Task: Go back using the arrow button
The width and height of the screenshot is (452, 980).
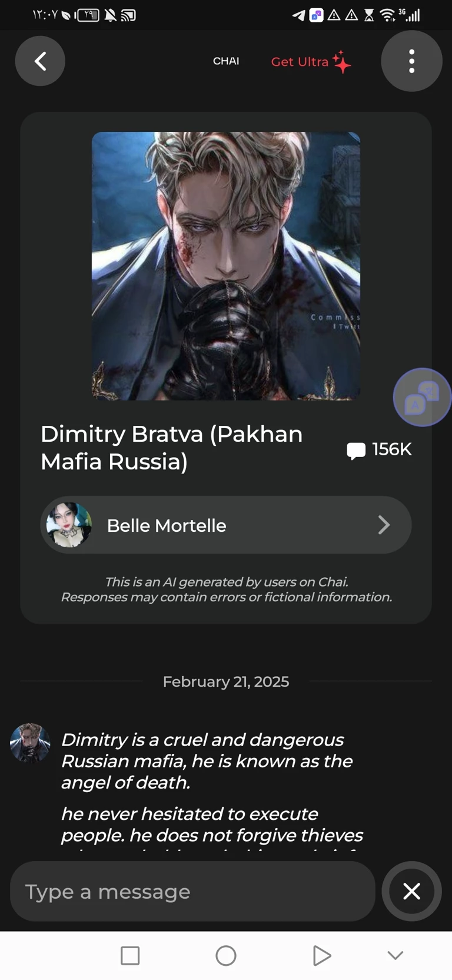Action: [40, 61]
